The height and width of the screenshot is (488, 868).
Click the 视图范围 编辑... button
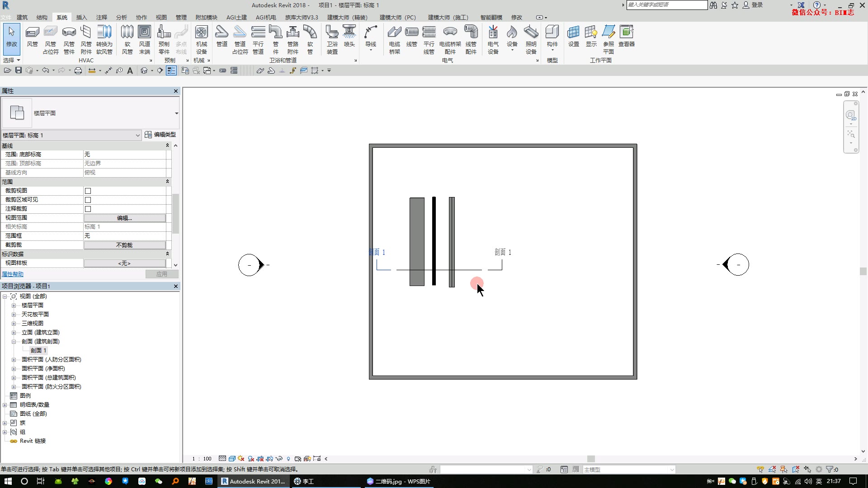pyautogui.click(x=124, y=218)
